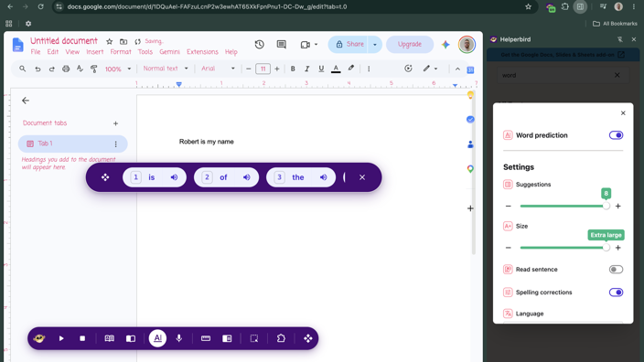Viewport: 644px width, 362px height.
Task: Click the move handle at the end of Helperbird toolbar
Action: click(x=308, y=338)
